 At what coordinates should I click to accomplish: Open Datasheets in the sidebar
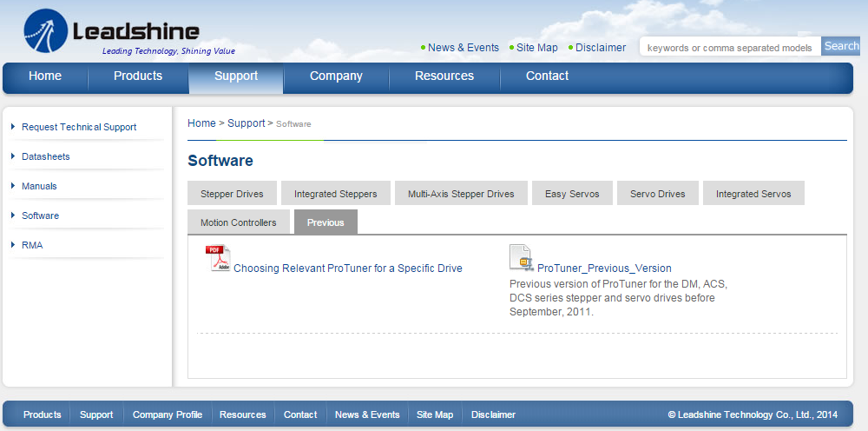pyautogui.click(x=46, y=156)
